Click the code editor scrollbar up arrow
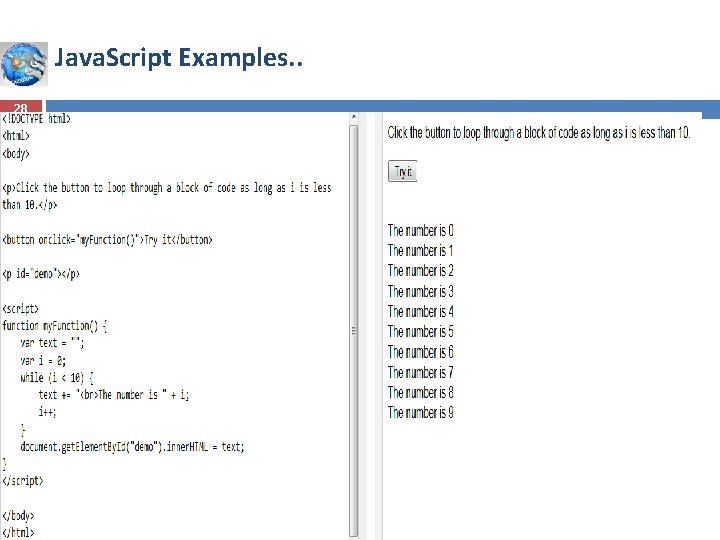This screenshot has height=540, width=720. (354, 118)
